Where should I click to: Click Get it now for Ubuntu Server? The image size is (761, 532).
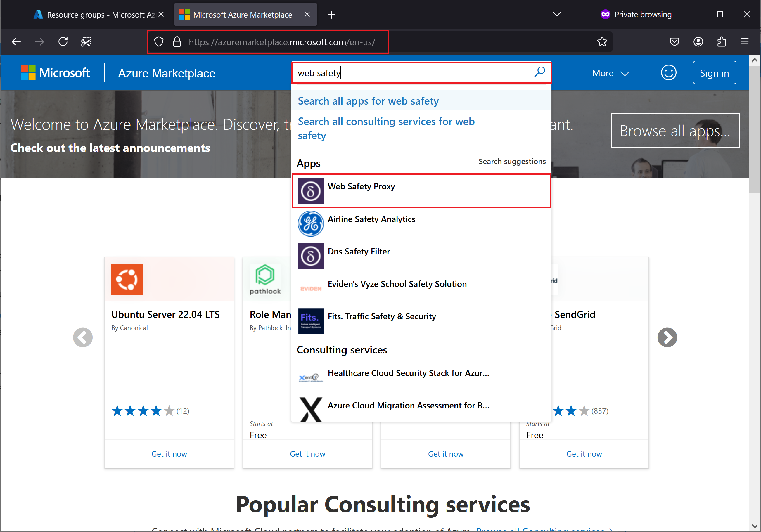(x=169, y=454)
